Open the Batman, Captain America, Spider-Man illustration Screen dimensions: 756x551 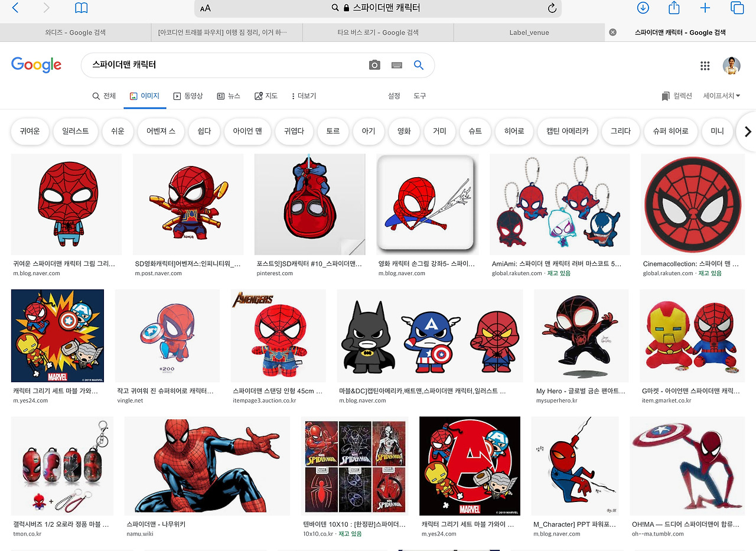click(430, 336)
